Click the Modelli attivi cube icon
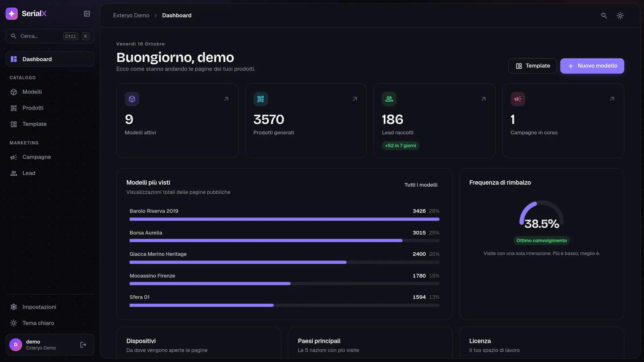The height and width of the screenshot is (362, 644). click(132, 99)
